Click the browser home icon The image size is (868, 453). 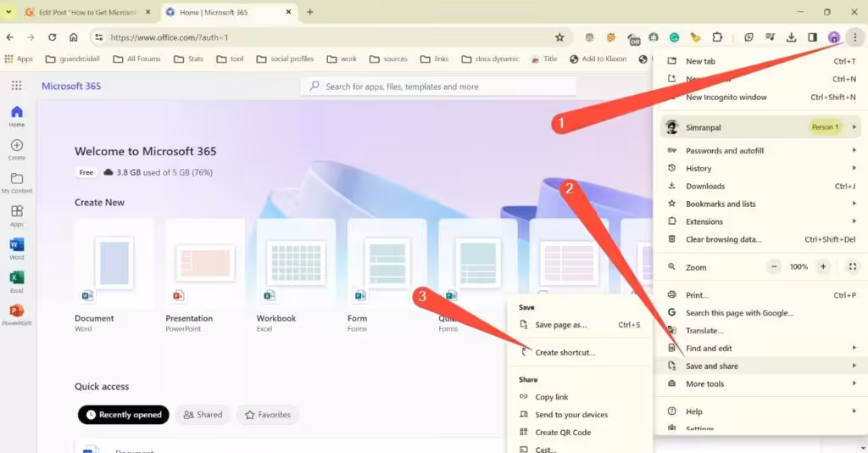73,37
